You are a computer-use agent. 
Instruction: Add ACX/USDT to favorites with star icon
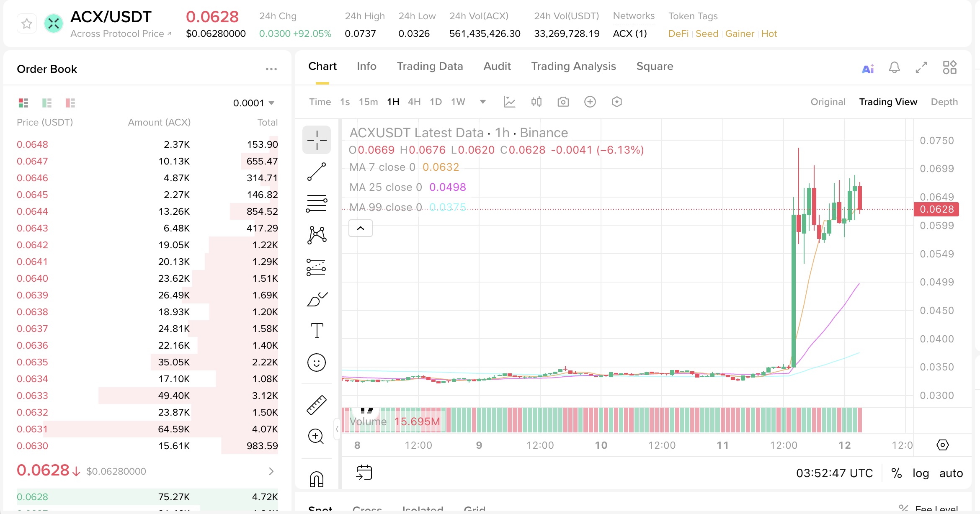pos(27,24)
